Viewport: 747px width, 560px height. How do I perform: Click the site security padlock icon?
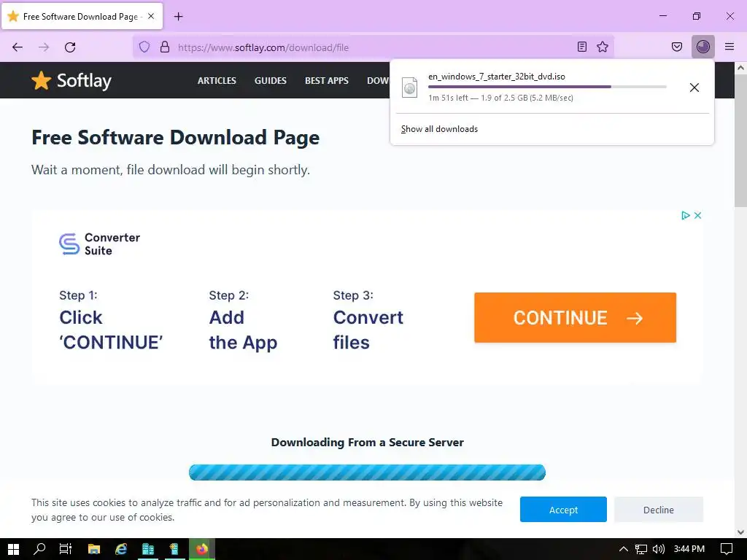(165, 47)
